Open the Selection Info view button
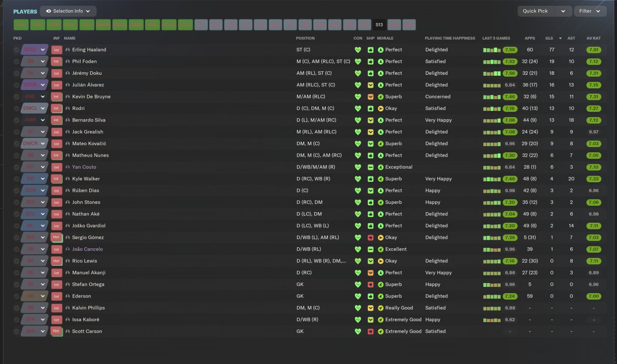The image size is (617, 364). (x=68, y=11)
